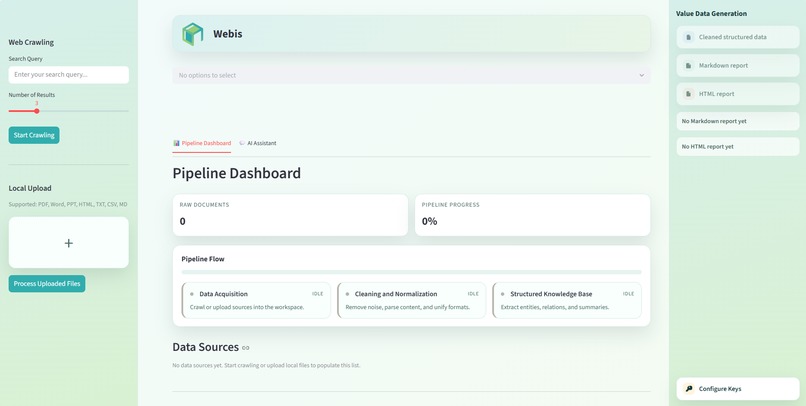Click the local file upload drop area
Screen dimensions: 806x406
pos(69,243)
